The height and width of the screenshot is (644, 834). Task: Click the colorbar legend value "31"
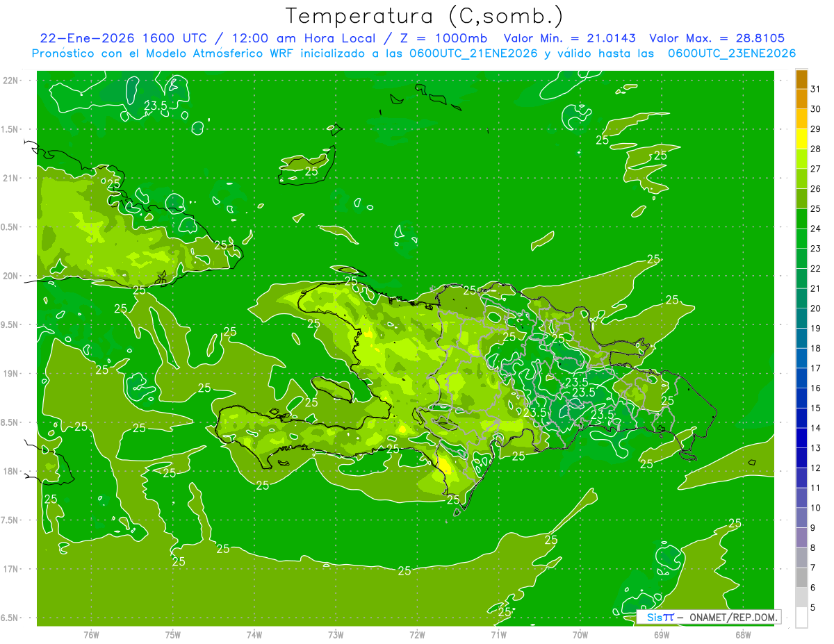(815, 88)
